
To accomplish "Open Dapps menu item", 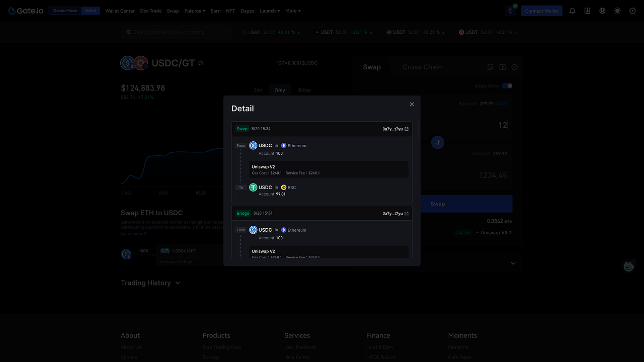I will point(248,11).
